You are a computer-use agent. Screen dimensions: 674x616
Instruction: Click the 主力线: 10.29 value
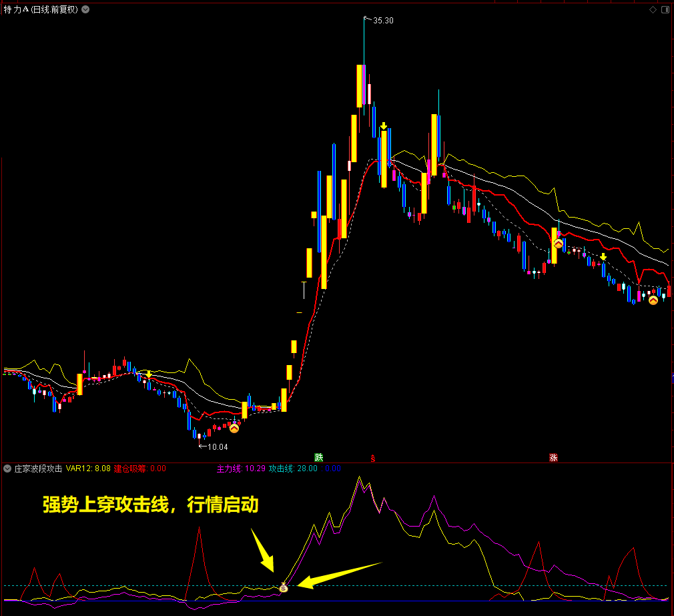tap(241, 469)
